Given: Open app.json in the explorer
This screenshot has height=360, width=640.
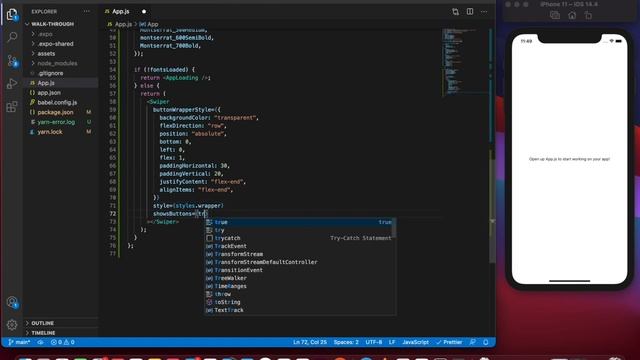Looking at the screenshot, I should tap(49, 93).
